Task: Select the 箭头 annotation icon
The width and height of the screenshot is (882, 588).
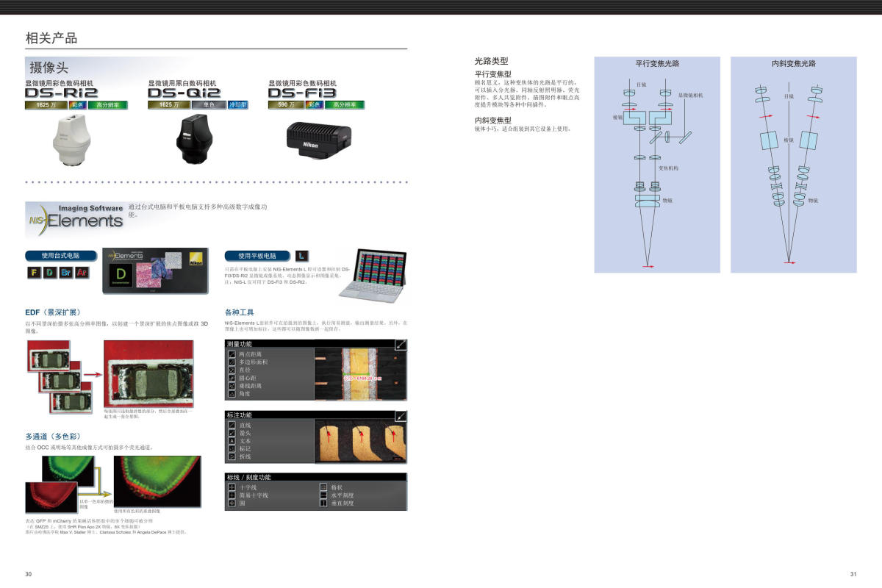Action: click(232, 433)
